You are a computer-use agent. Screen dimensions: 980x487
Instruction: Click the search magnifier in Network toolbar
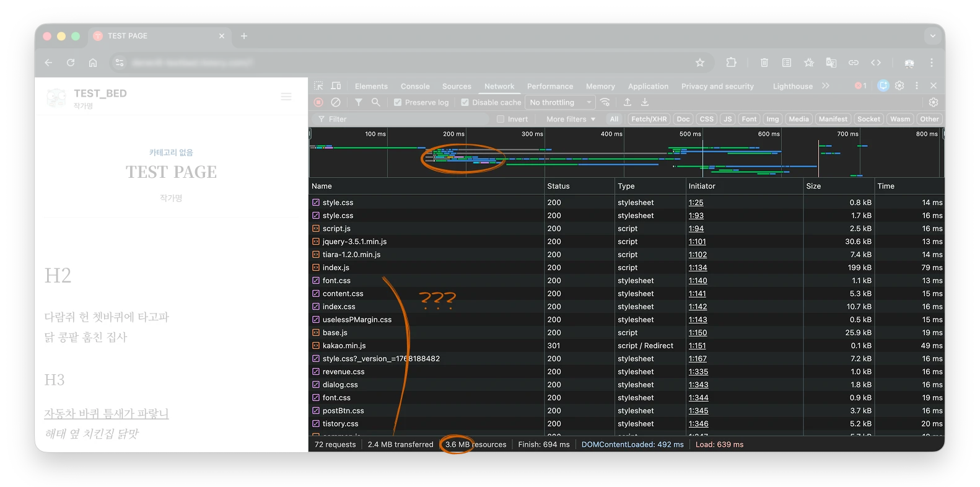coord(375,102)
